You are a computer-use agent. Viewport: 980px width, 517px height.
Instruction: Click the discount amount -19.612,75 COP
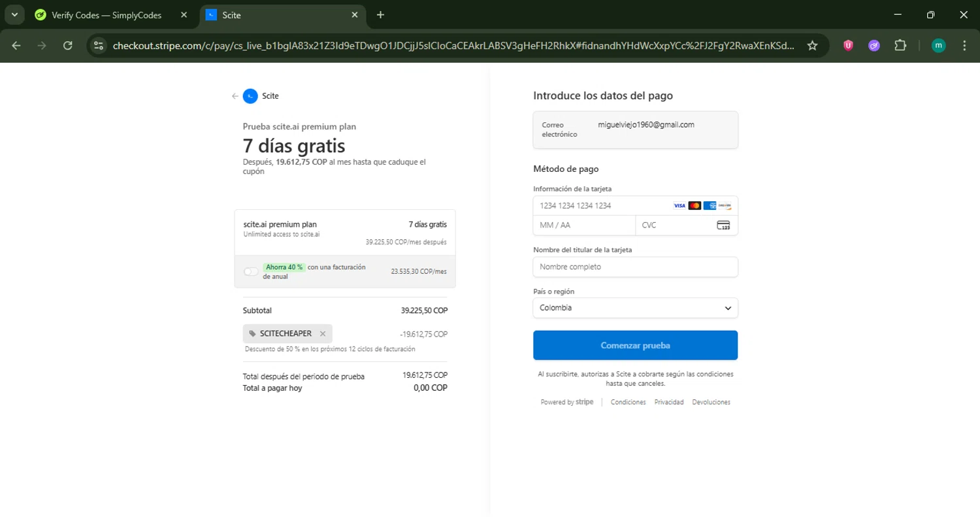[423, 334]
